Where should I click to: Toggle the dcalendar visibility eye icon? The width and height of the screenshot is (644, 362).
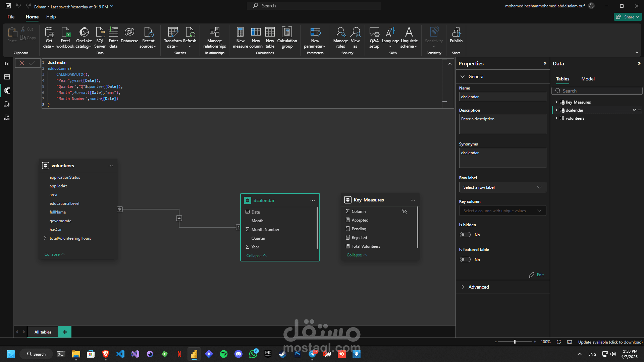tap(634, 110)
